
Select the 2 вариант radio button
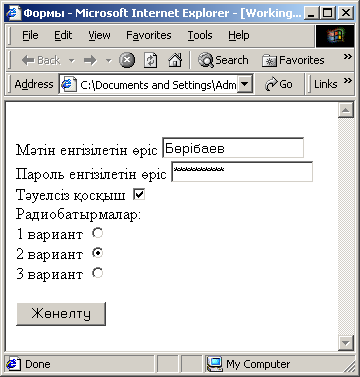point(98,253)
